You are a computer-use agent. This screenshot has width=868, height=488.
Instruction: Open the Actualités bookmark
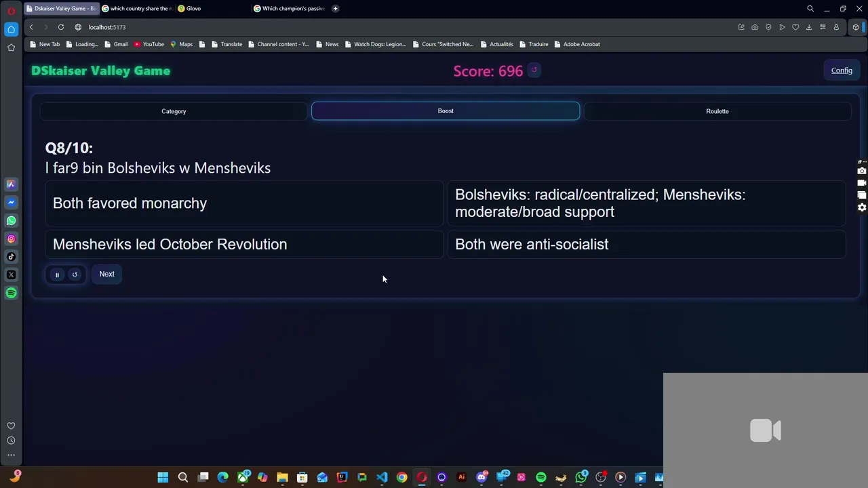(497, 44)
